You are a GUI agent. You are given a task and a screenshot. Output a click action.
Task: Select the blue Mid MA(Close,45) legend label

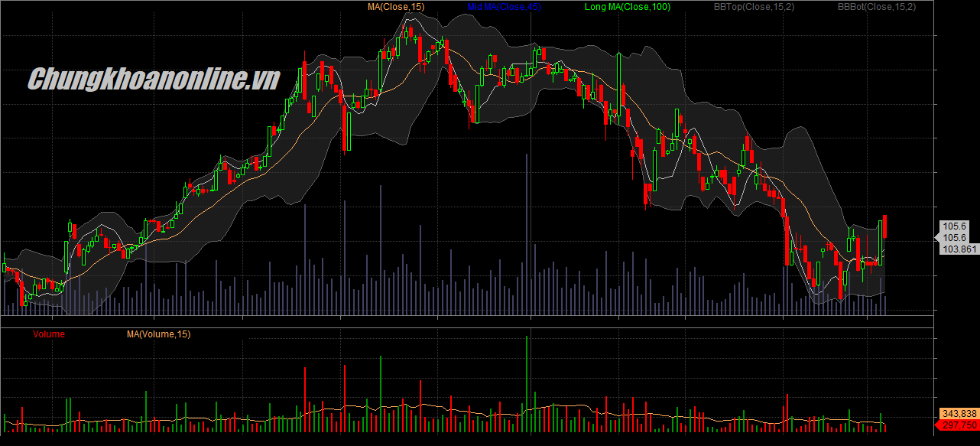pos(504,7)
